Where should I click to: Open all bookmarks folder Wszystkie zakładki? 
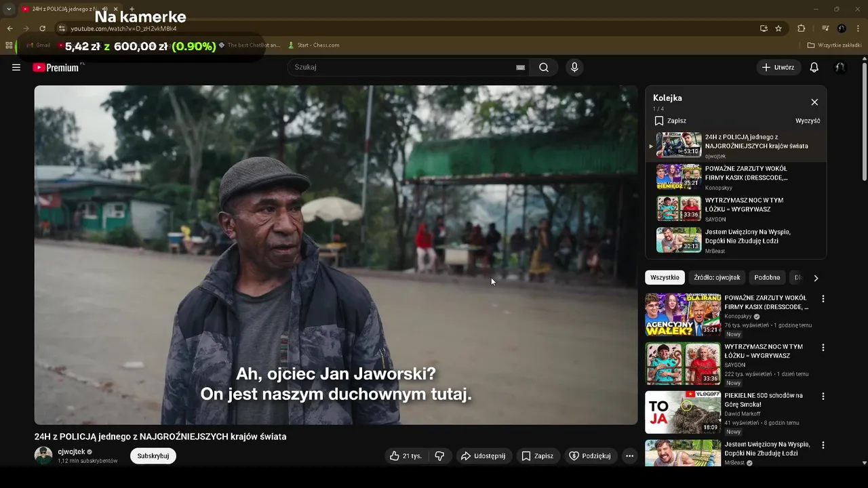[x=834, y=45]
